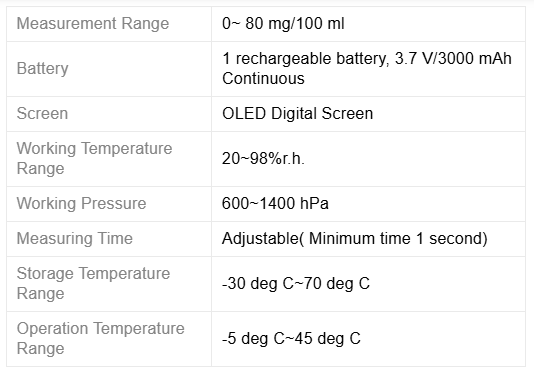Image resolution: width=534 pixels, height=377 pixels.
Task: Select the 20~98%r.h. value
Action: tap(263, 159)
